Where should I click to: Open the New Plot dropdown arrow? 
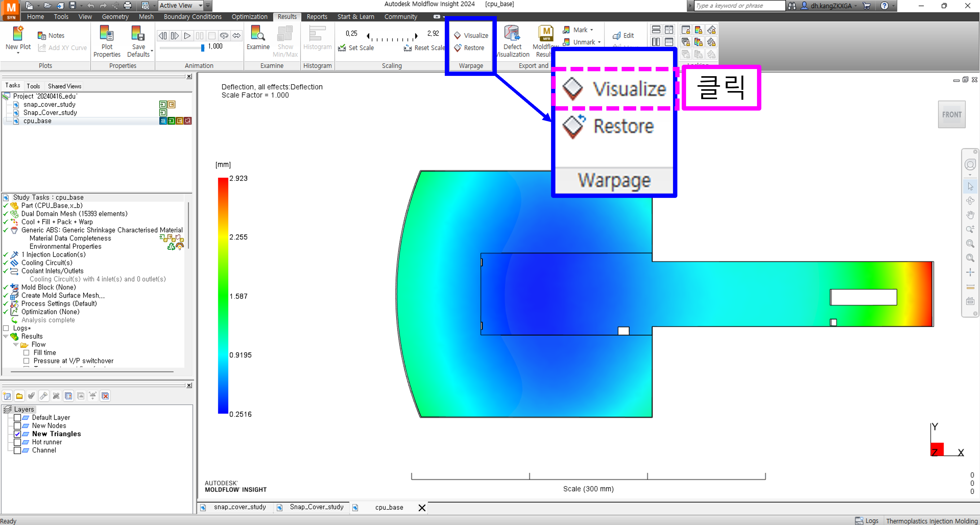[x=18, y=53]
